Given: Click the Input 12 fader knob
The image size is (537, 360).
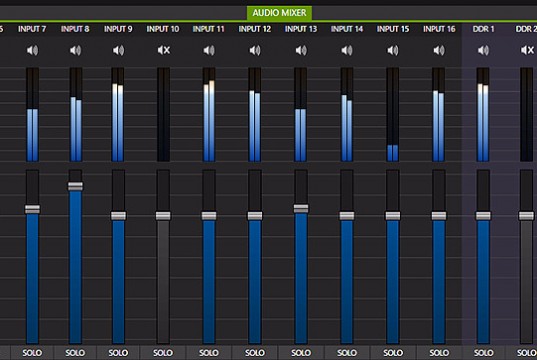Looking at the screenshot, I should (x=255, y=216).
